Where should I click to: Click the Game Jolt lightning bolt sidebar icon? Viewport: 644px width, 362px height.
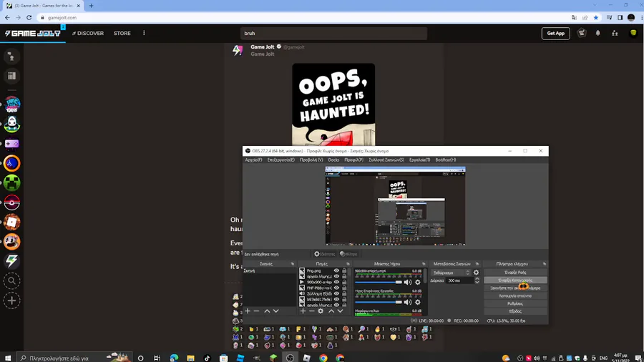click(12, 261)
